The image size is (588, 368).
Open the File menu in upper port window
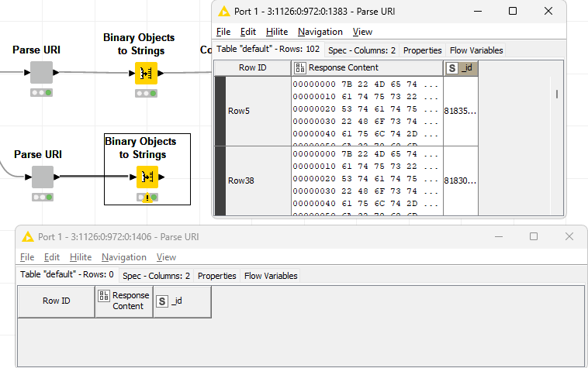(x=223, y=32)
